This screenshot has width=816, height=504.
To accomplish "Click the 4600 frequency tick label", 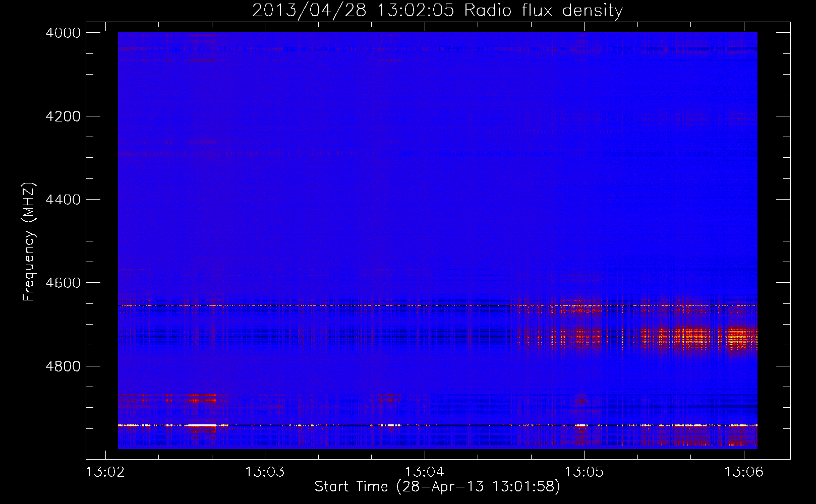I will [x=63, y=283].
